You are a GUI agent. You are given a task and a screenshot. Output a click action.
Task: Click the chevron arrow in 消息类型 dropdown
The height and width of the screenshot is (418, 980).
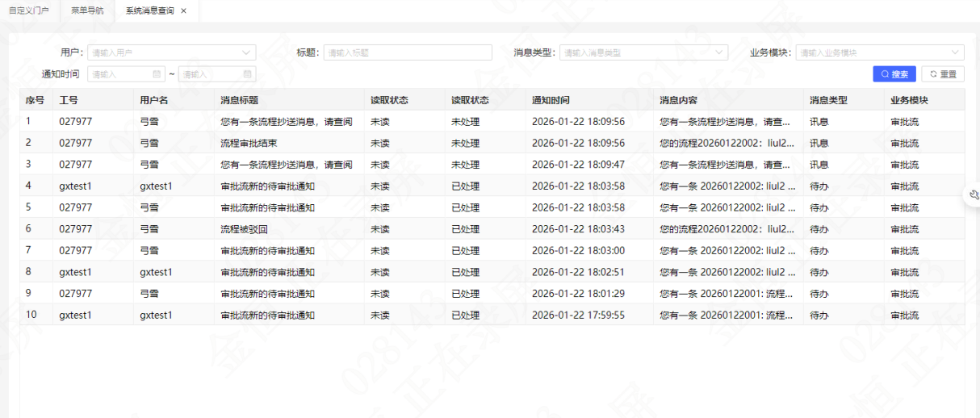pyautogui.click(x=718, y=52)
